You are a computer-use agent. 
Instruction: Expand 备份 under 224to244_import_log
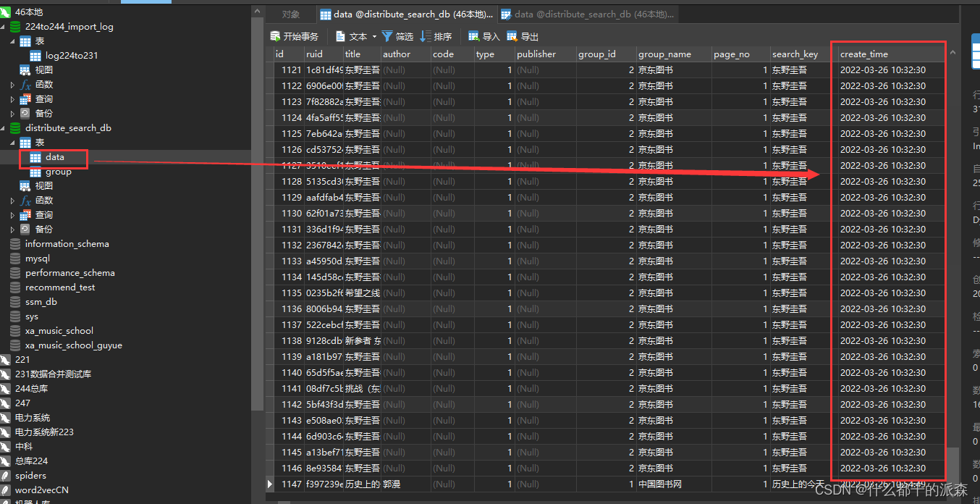tap(13, 113)
